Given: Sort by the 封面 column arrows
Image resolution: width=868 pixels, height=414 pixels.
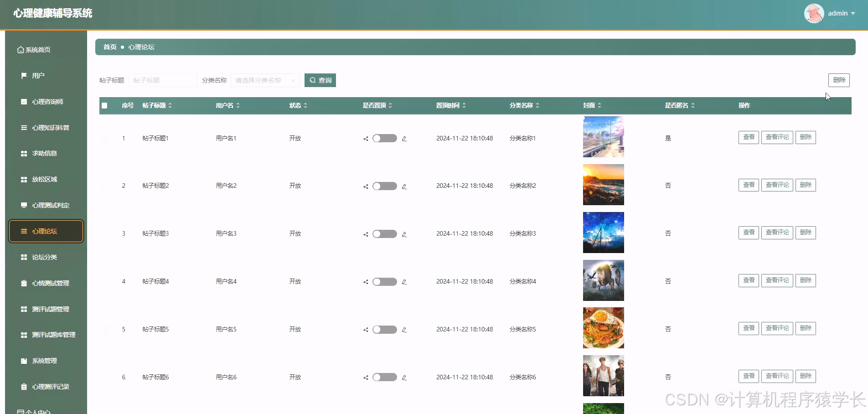Looking at the screenshot, I should [599, 105].
